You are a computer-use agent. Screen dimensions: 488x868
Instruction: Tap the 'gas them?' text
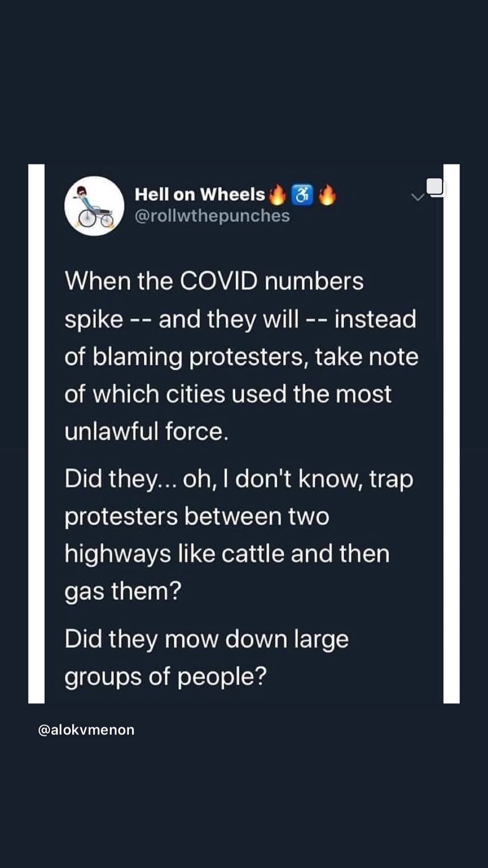(123, 591)
